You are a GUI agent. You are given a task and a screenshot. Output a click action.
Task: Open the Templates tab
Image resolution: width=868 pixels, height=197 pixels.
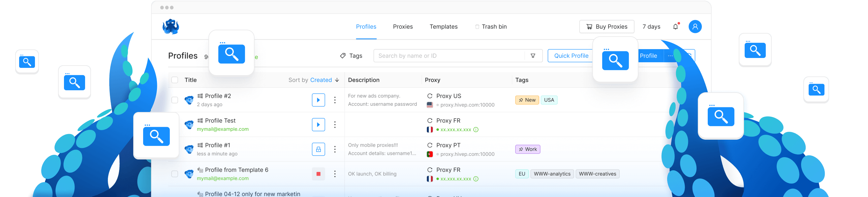point(444,27)
